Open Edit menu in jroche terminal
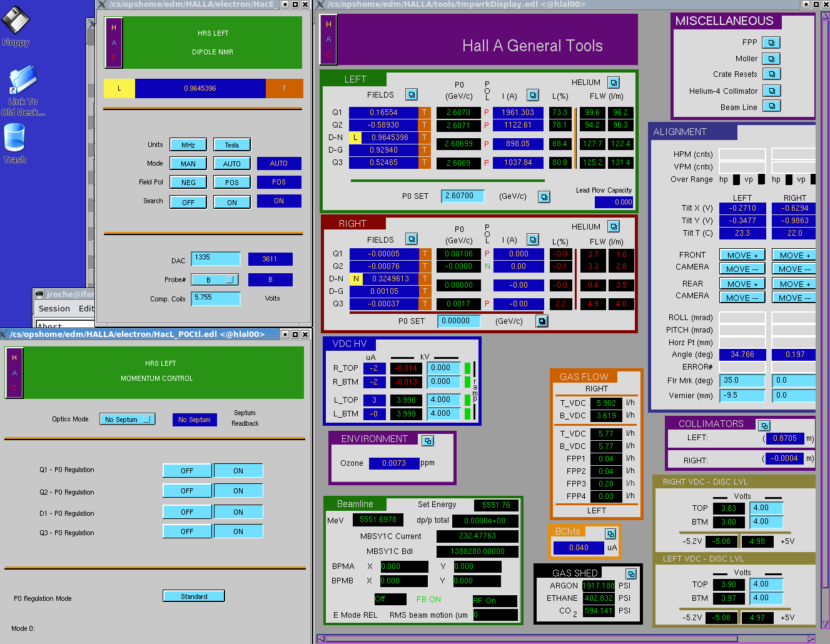The width and height of the screenshot is (830, 644). coord(86,308)
